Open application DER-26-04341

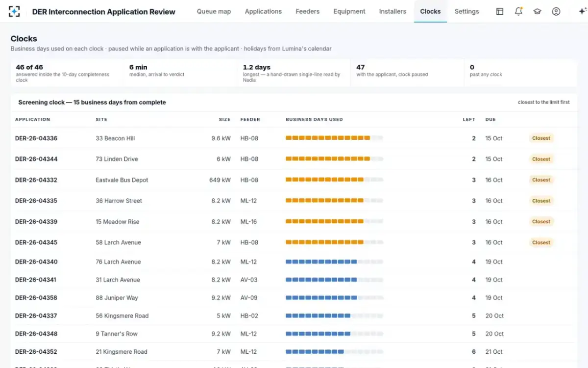(x=36, y=280)
